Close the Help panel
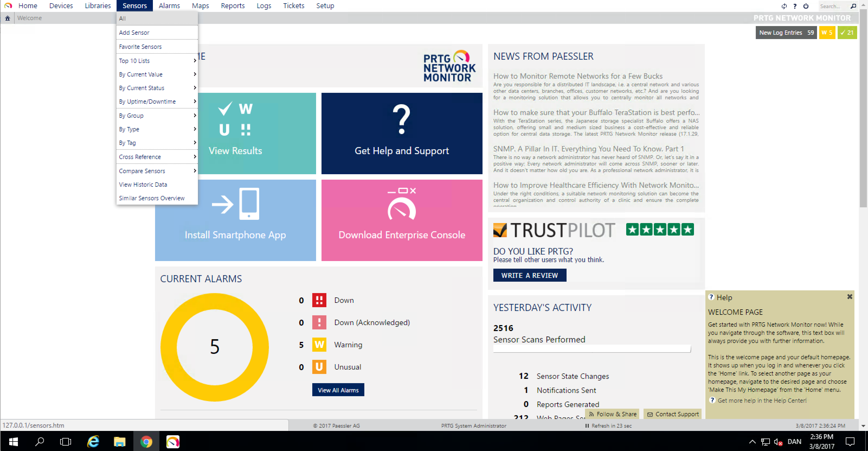This screenshot has height=451, width=868. pyautogui.click(x=850, y=297)
